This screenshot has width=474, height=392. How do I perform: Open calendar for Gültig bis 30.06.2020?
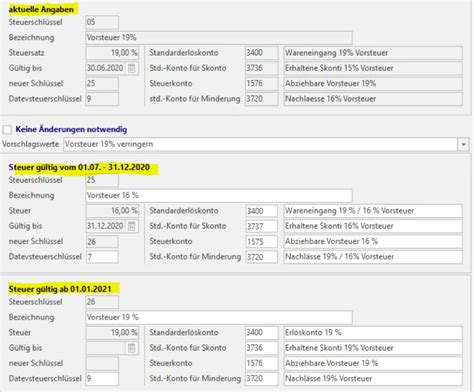point(132,68)
